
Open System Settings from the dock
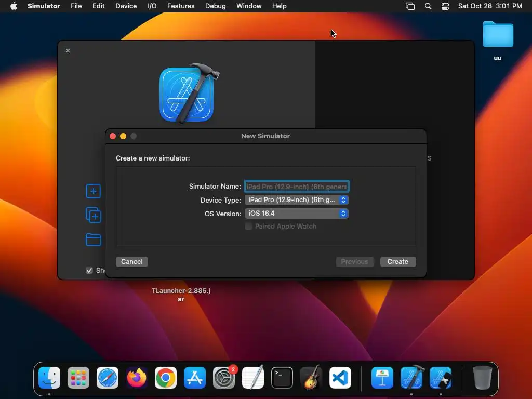point(224,378)
